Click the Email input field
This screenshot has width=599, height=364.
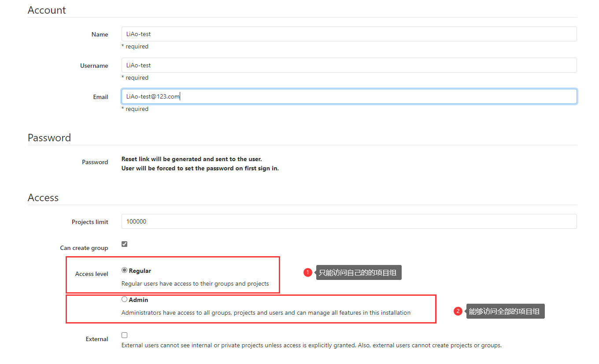[x=349, y=96]
